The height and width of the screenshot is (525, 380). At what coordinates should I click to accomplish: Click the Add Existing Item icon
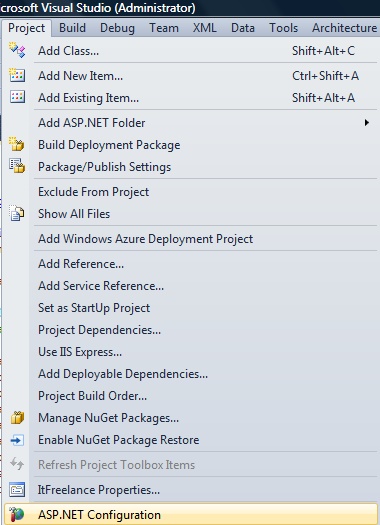click(17, 97)
